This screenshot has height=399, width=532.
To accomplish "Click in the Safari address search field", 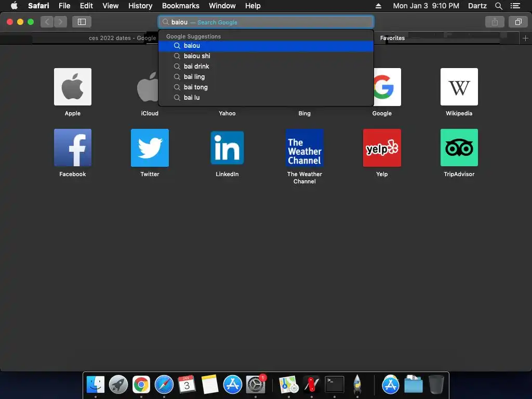I will (266, 22).
